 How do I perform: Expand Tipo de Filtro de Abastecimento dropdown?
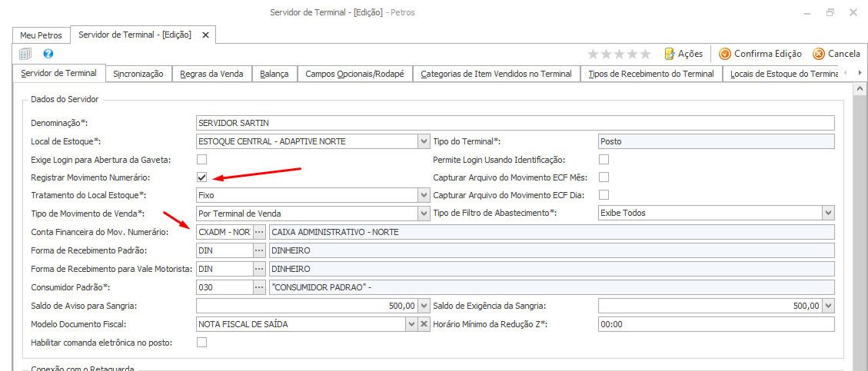(x=828, y=213)
